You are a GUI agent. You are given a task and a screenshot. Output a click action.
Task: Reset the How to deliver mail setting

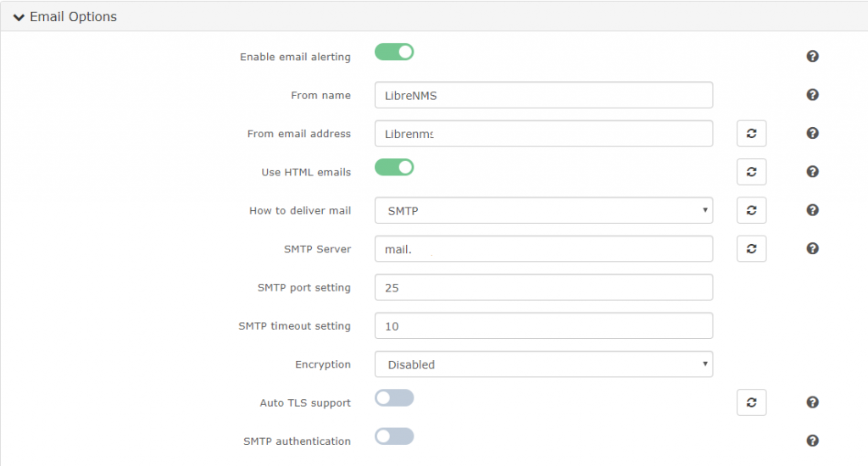tap(751, 210)
